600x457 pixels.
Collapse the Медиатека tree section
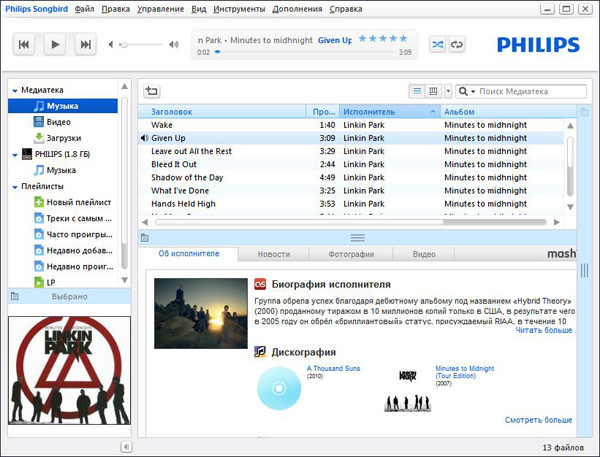point(15,91)
